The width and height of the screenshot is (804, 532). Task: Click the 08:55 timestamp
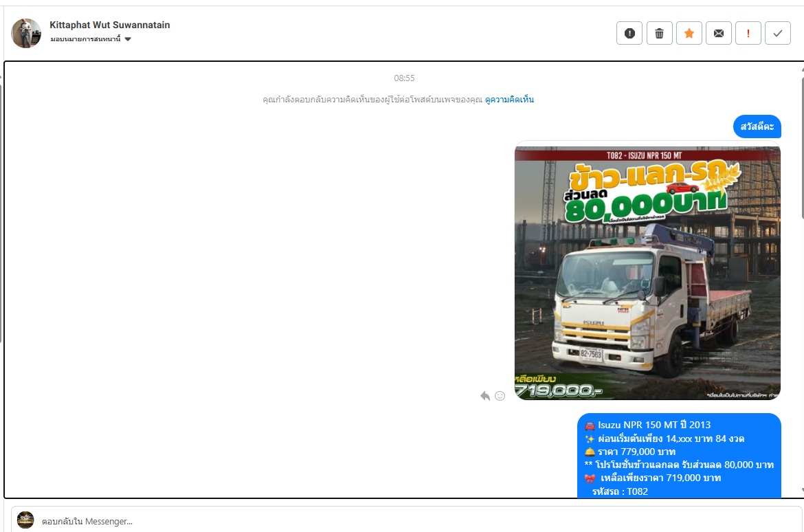coord(404,78)
